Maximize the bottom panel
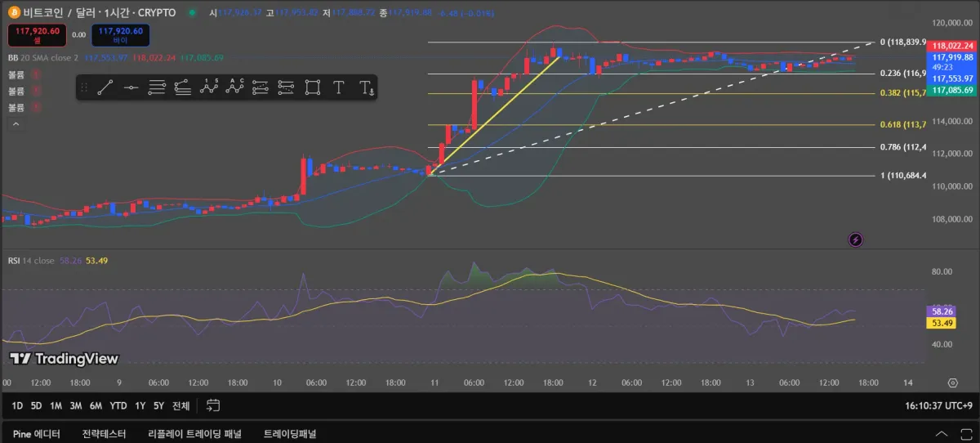 965,434
